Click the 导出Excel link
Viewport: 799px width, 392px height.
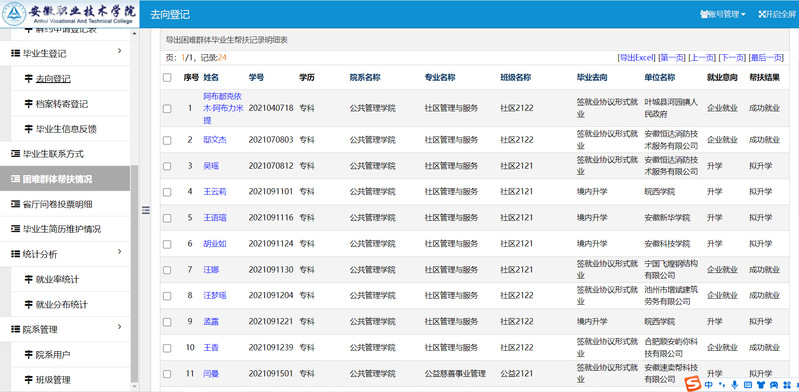636,58
